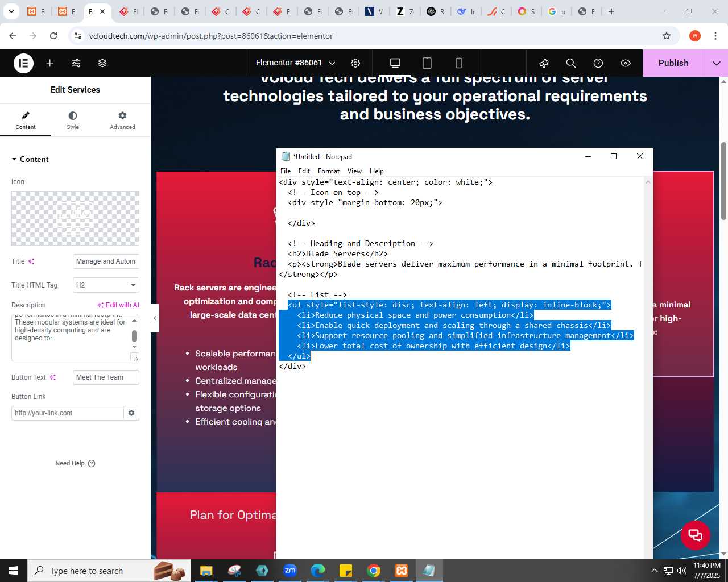Go back in Chrome

click(x=13, y=36)
